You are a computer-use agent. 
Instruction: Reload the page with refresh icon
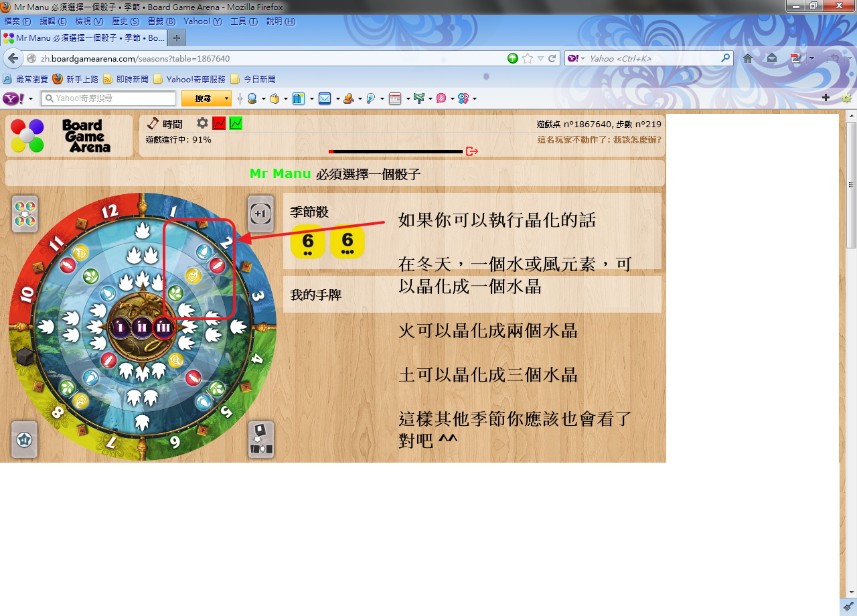click(x=552, y=58)
